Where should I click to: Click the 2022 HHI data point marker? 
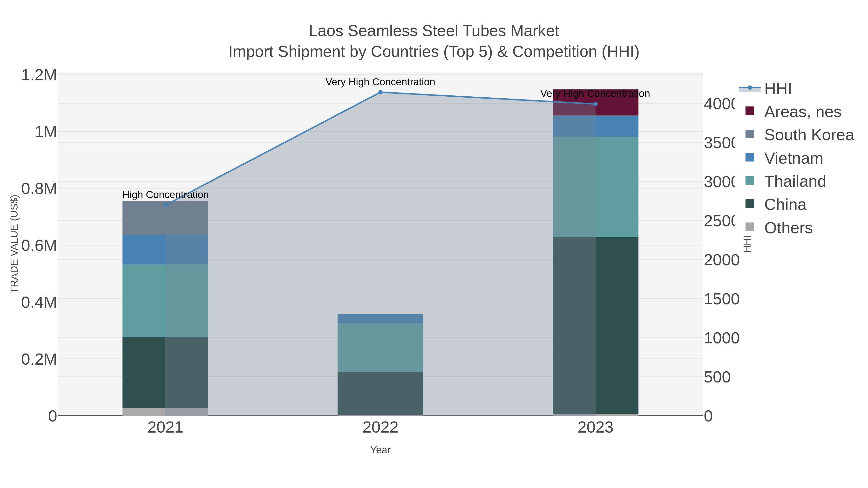click(x=380, y=92)
